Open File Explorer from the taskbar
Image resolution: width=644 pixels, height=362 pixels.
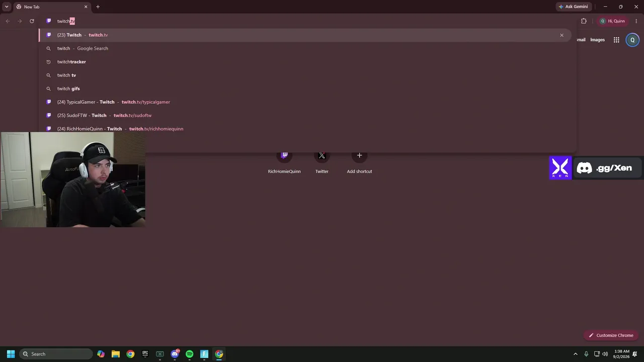tap(116, 354)
